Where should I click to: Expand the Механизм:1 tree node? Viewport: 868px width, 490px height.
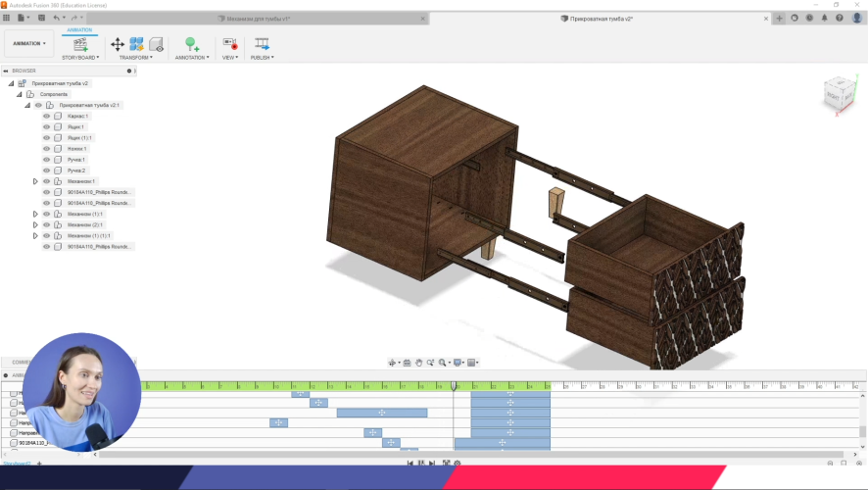pos(35,181)
